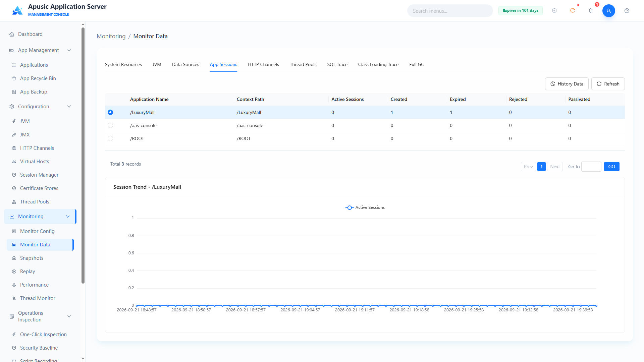Open Replay under Monitoring
The width and height of the screenshot is (644, 362).
point(28,271)
